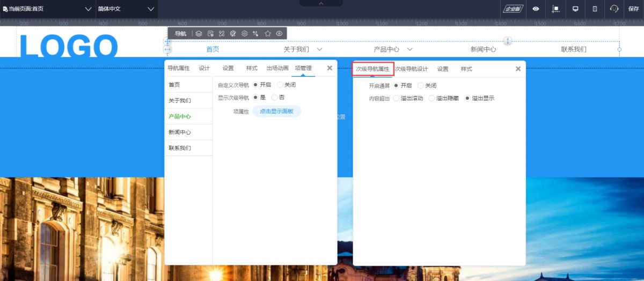Select 关闭 for 自定义次导航
The width and height of the screenshot is (644, 281).
tap(280, 85)
